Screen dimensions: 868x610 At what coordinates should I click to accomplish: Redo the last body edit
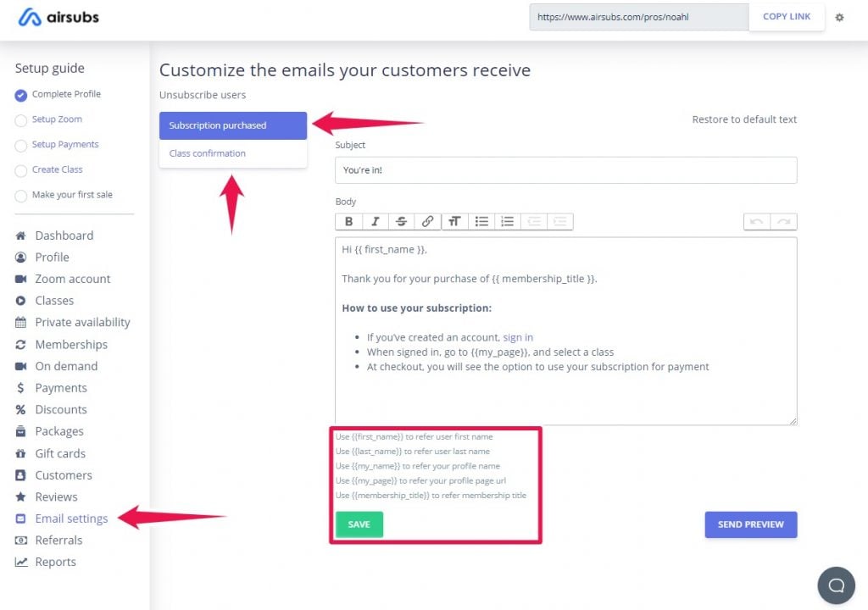tap(783, 221)
